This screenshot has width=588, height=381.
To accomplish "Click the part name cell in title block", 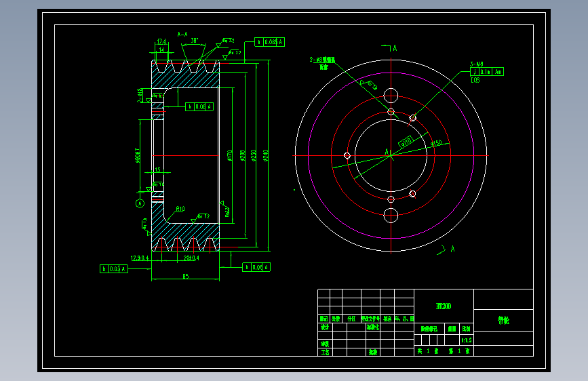I will 504,320.
